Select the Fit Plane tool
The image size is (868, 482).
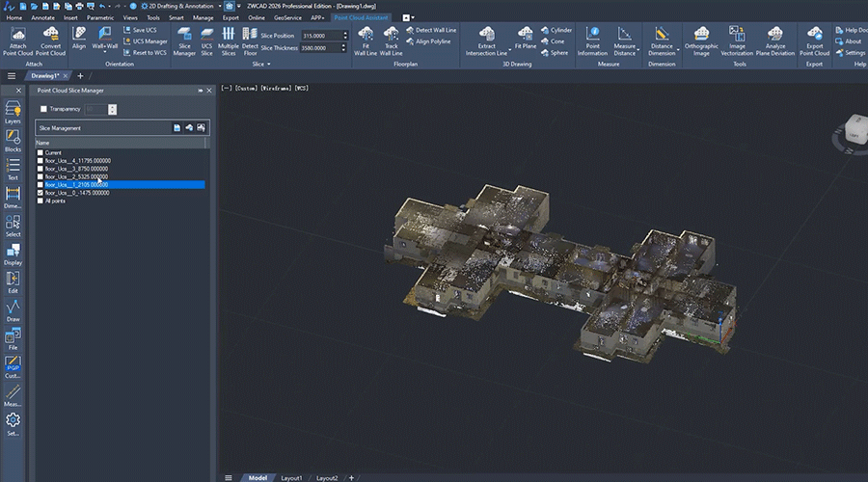click(526, 39)
